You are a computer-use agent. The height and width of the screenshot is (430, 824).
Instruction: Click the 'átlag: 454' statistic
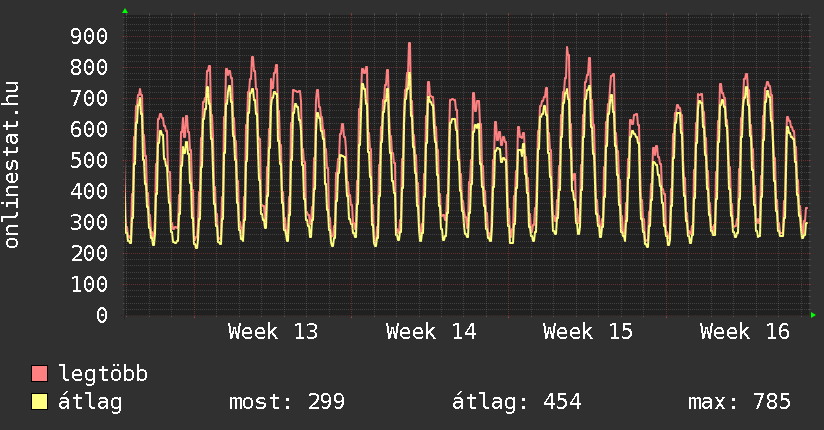tap(517, 402)
